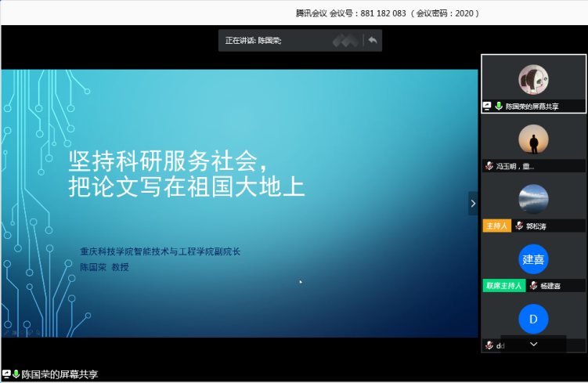Click the green microphone icon beside 陈国荣的屏幕共享 in sidebar
The image size is (588, 383).
[499, 107]
